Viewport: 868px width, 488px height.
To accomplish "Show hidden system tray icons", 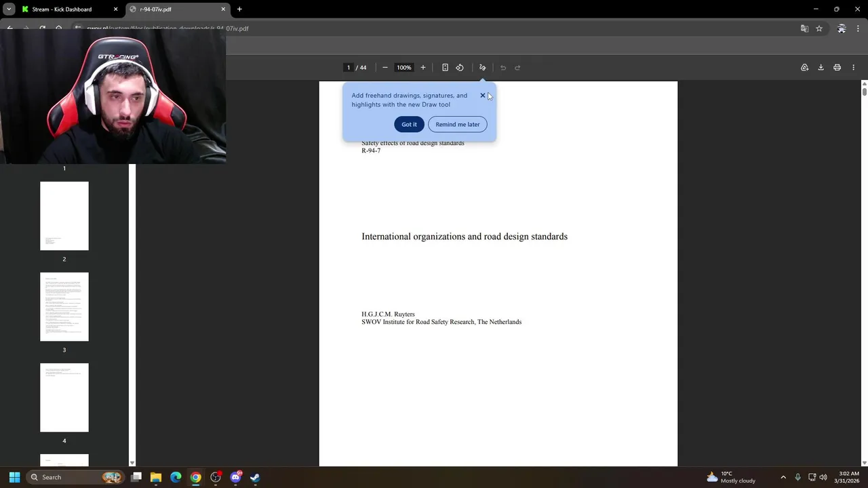I will click(x=783, y=477).
